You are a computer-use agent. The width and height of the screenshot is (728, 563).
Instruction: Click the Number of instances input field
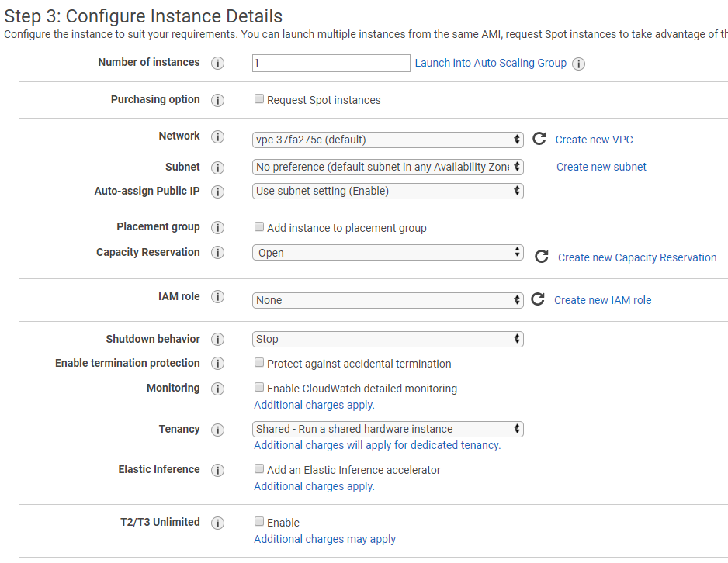pyautogui.click(x=331, y=64)
